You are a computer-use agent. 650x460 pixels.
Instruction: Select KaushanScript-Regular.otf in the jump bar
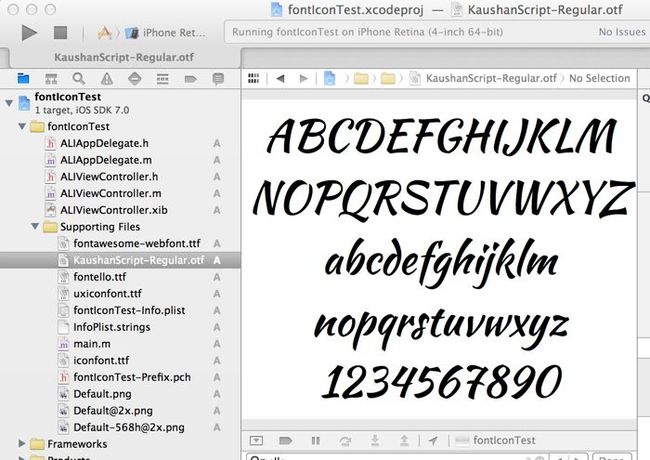(491, 78)
